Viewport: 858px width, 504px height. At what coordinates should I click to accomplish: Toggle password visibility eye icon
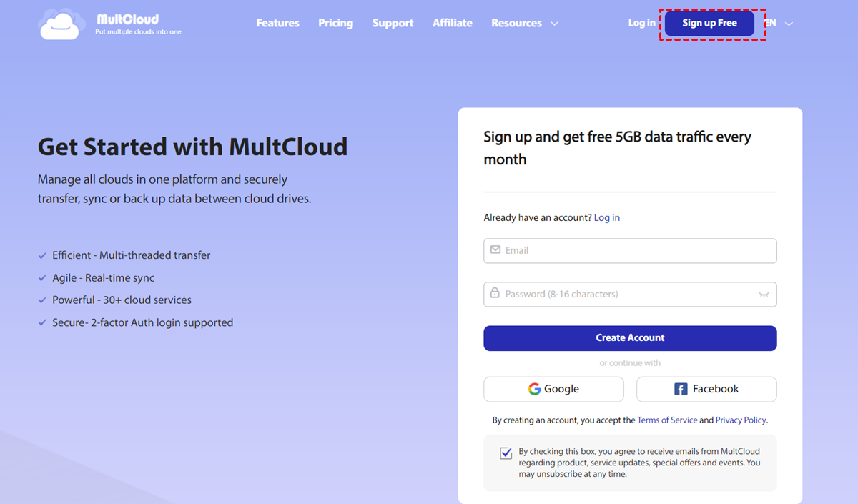click(764, 294)
